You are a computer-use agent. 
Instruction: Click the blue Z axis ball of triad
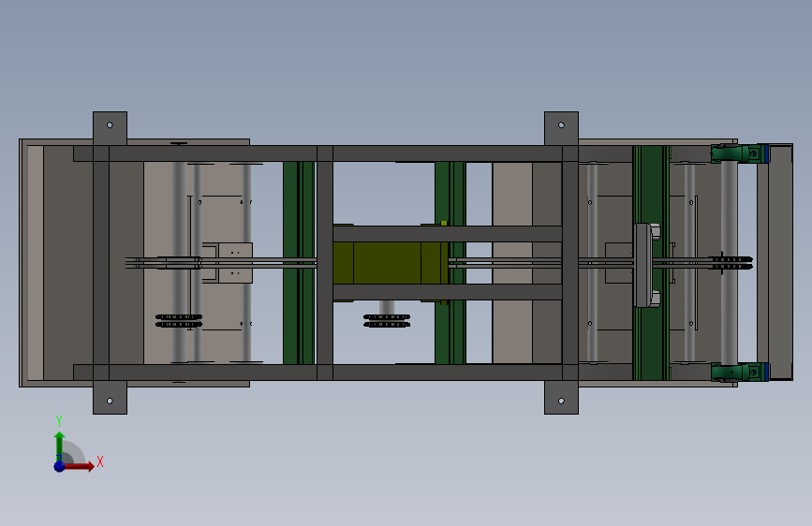point(59,466)
